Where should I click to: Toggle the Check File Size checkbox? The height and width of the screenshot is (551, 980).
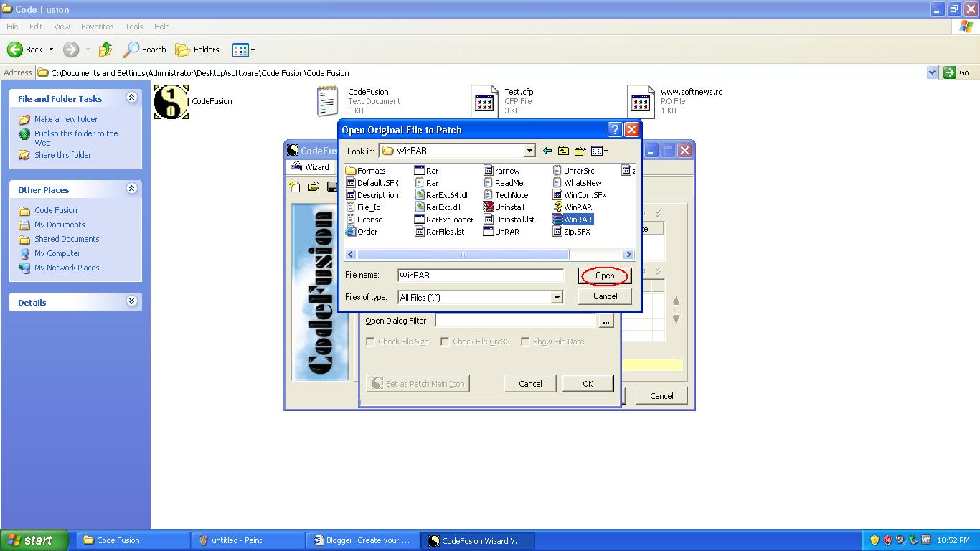point(370,342)
